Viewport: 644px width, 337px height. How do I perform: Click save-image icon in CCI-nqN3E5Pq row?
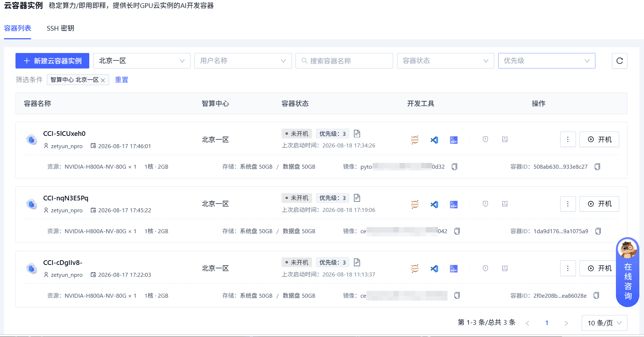[505, 204]
